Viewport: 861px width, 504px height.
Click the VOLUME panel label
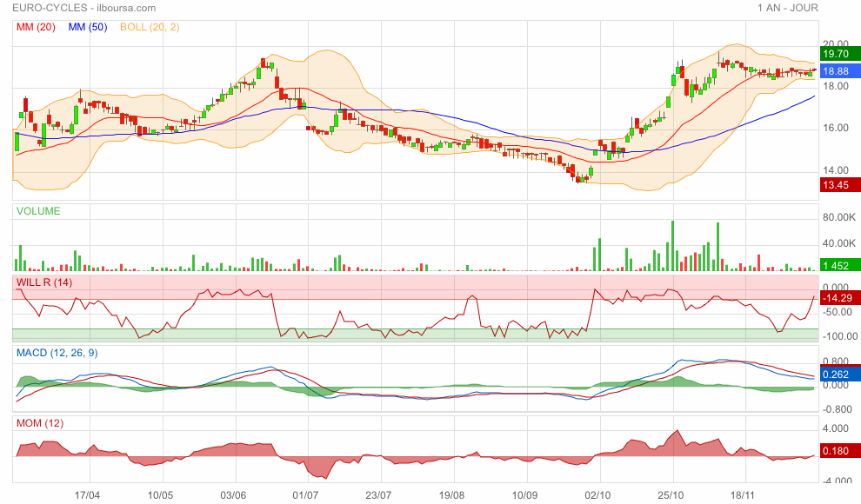[38, 211]
